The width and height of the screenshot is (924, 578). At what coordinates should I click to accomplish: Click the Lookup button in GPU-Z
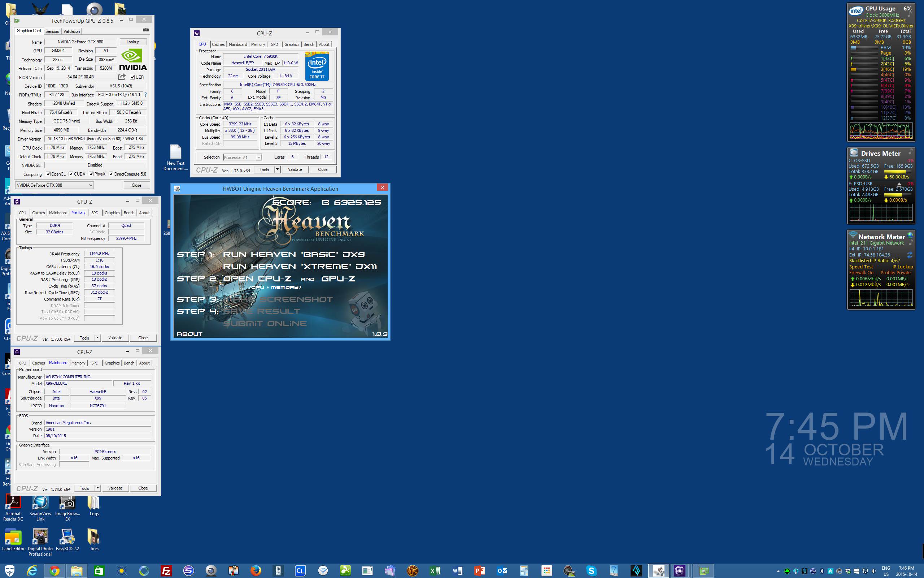[x=133, y=42]
